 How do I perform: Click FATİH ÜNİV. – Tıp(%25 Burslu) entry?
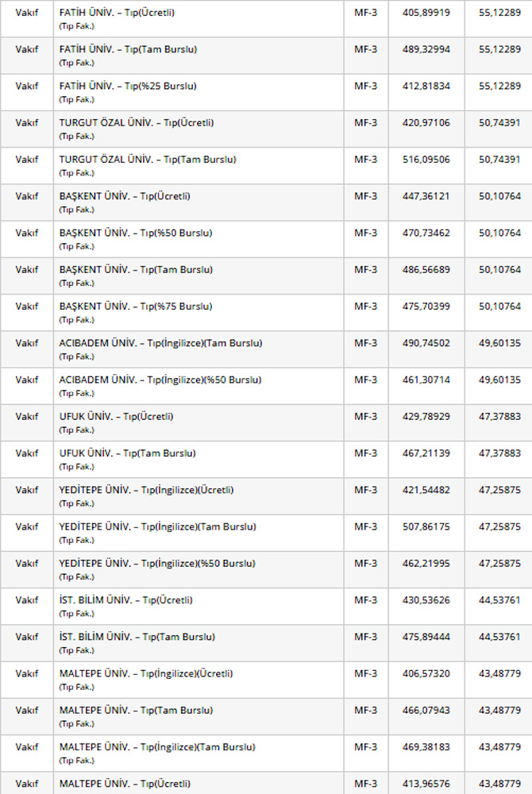click(x=128, y=86)
